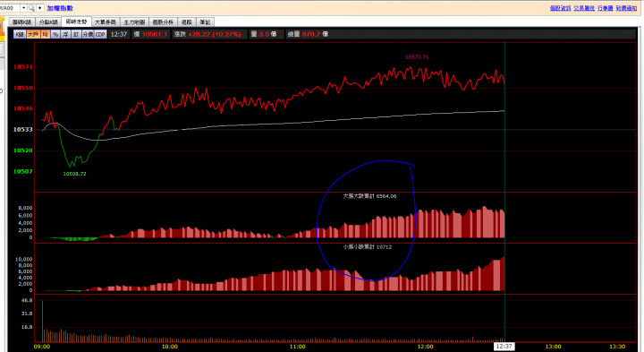Open the 交易屬性 link

pos(584,8)
